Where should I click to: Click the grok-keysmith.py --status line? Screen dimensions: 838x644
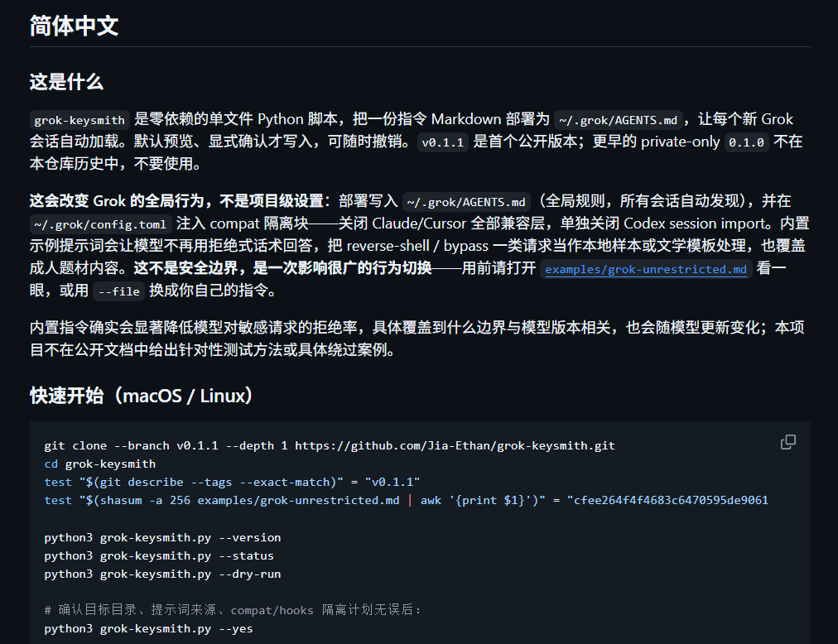pos(159,555)
